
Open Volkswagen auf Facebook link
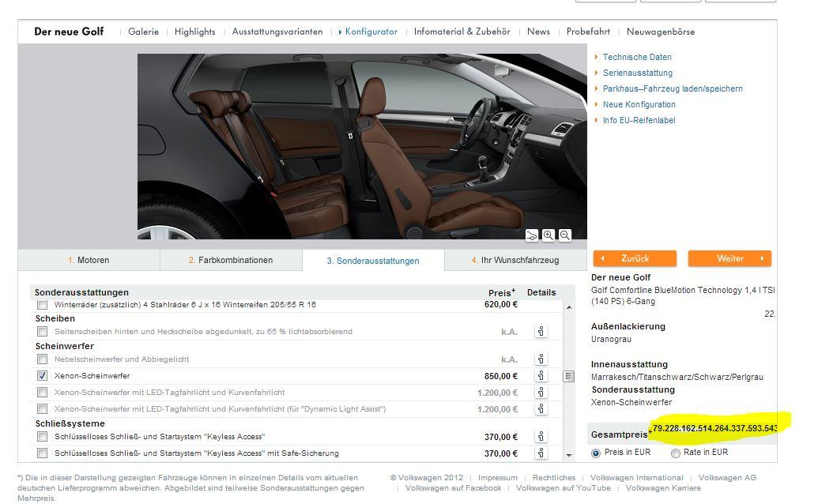tap(454, 488)
